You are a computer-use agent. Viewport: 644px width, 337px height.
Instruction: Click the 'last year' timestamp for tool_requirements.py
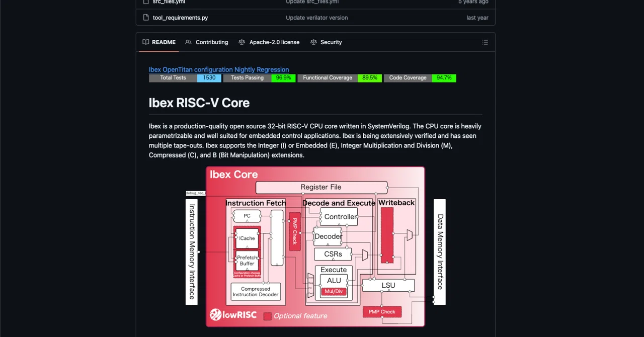point(477,18)
